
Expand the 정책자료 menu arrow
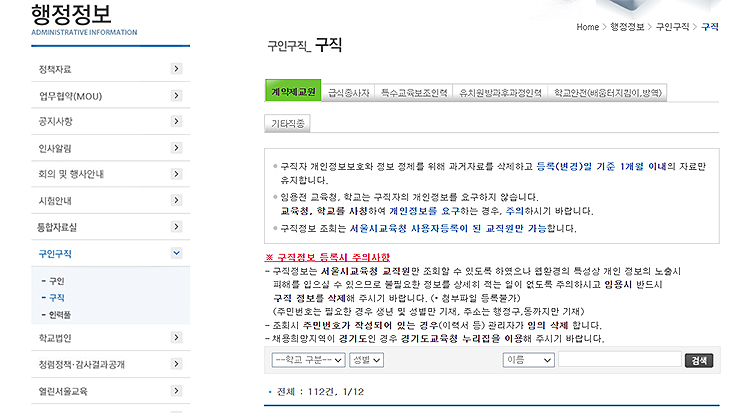tap(176, 69)
